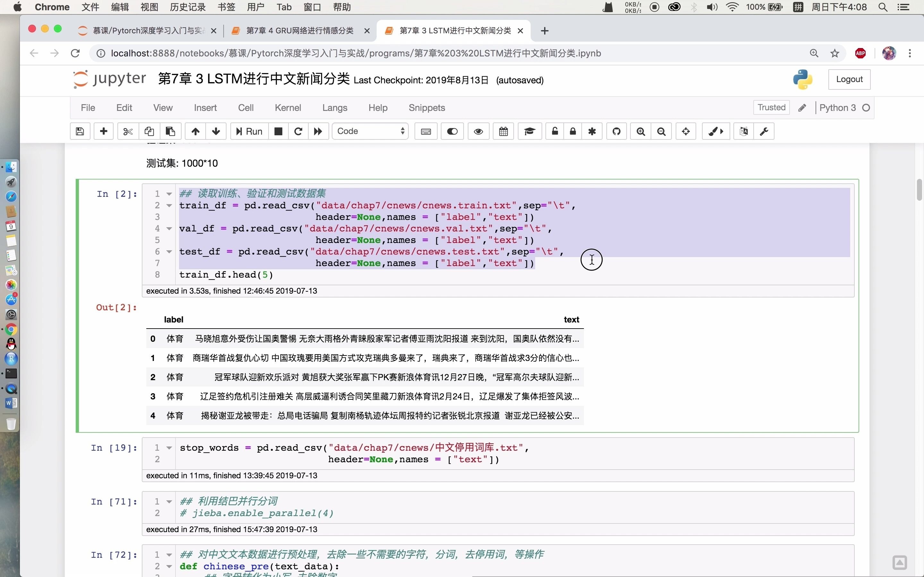
Task: Switch to the GRU网络进行情感分类 tab
Action: coord(300,30)
